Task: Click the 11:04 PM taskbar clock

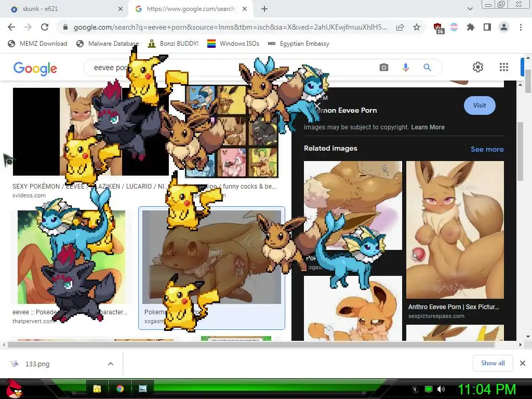Action: tap(487, 389)
